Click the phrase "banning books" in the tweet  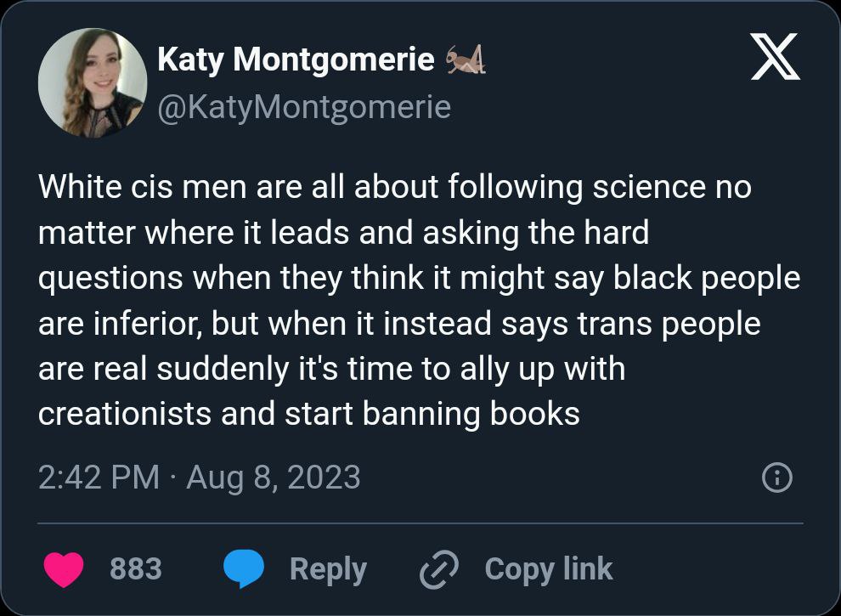[471, 414]
